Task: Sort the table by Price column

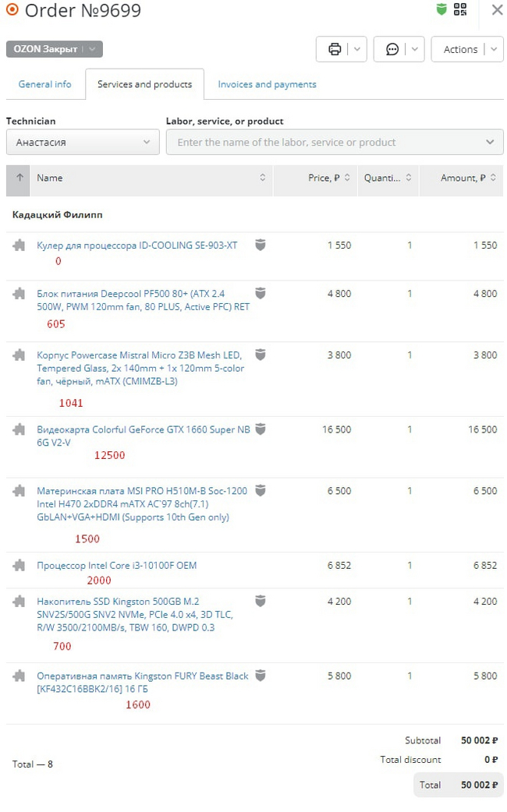Action: pos(324,178)
